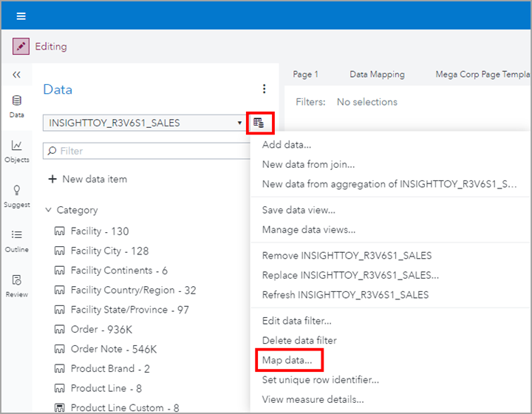Select Facility City data item
The height and width of the screenshot is (414, 532).
(x=109, y=251)
